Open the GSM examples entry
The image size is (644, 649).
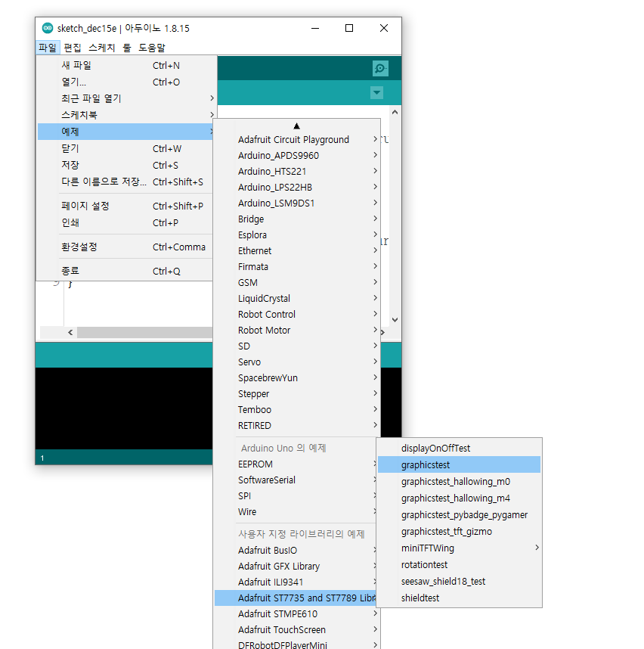[x=297, y=283]
